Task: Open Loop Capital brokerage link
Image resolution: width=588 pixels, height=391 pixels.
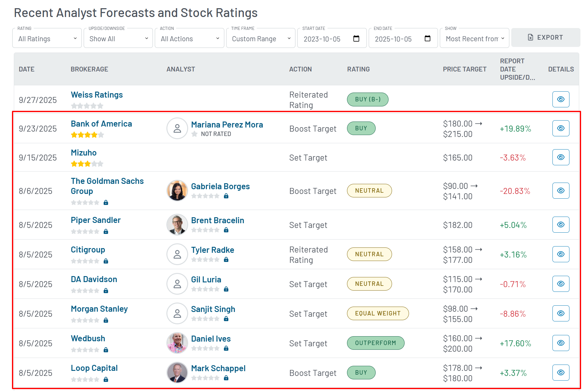Action: [x=94, y=368]
